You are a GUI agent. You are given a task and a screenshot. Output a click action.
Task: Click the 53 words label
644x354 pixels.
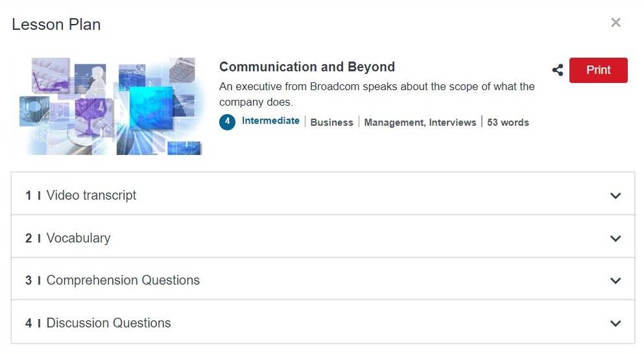[x=508, y=123]
